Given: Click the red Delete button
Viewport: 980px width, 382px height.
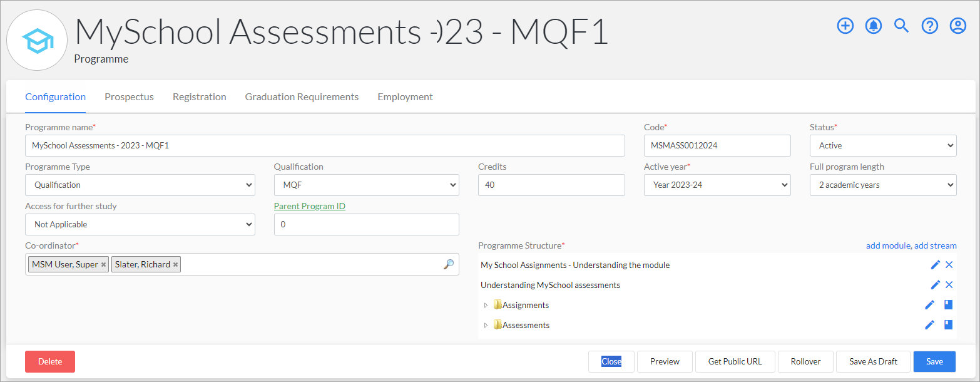Looking at the screenshot, I should click(50, 361).
